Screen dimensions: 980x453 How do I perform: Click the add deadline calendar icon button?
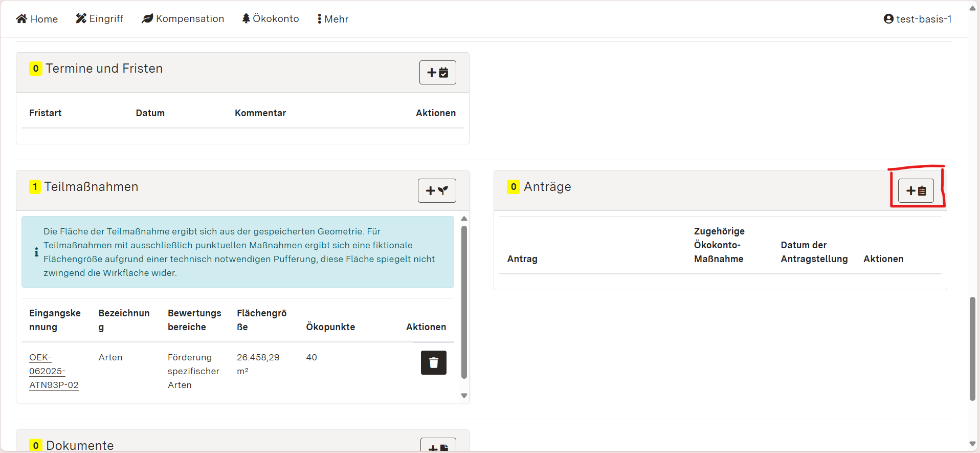[x=437, y=73]
